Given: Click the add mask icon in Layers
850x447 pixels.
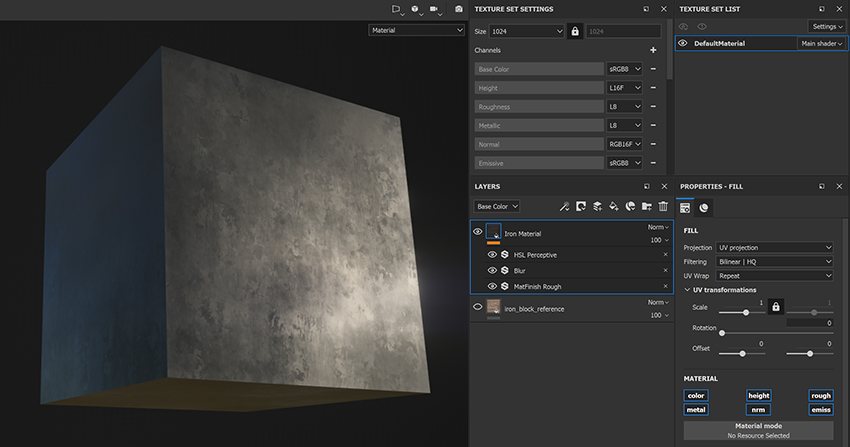Looking at the screenshot, I should pos(580,206).
